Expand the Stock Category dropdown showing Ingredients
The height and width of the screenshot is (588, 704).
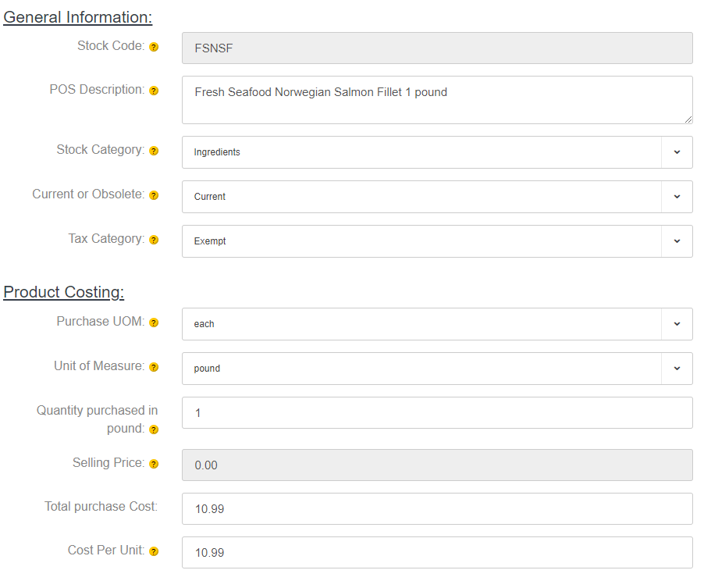437,152
